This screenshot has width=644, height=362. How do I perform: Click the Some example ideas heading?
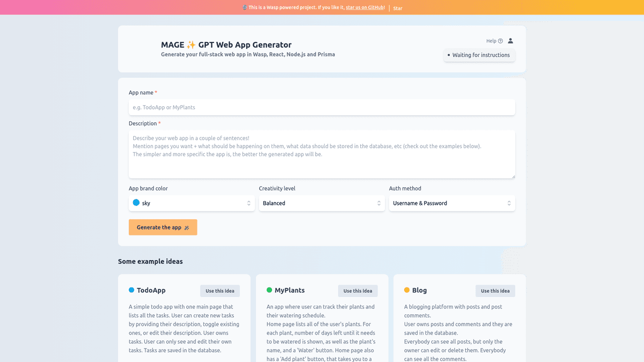click(x=150, y=262)
